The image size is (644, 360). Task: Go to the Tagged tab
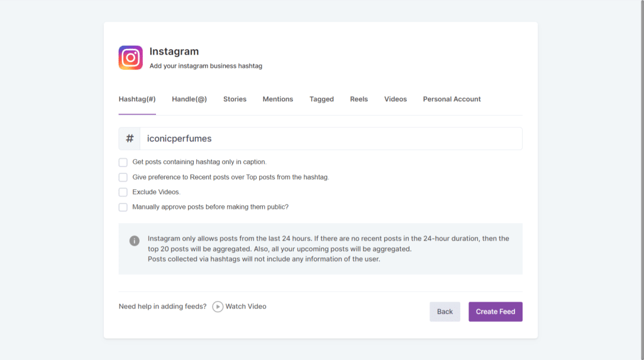click(x=321, y=99)
